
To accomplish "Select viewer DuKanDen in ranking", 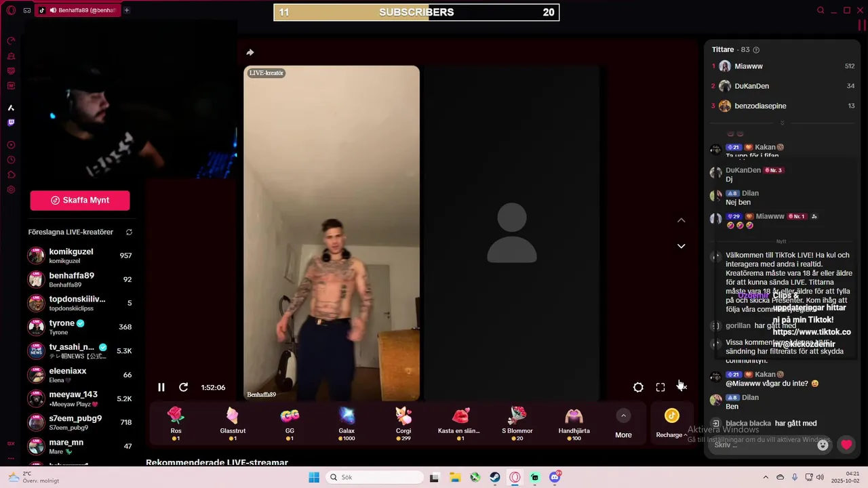I will [x=783, y=86].
